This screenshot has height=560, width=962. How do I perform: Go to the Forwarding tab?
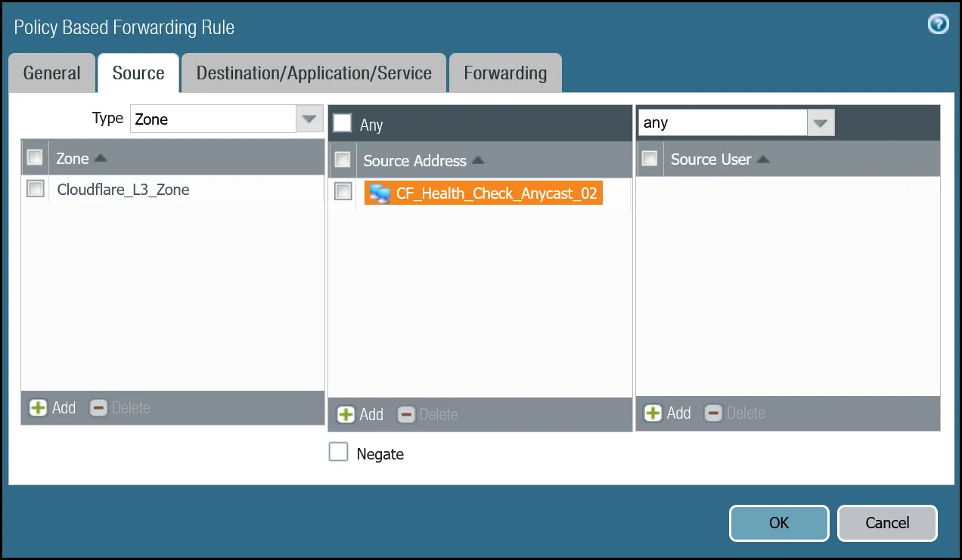[505, 73]
